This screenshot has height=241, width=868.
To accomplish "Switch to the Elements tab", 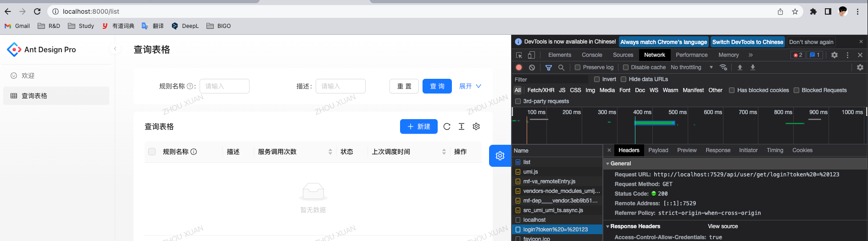I will [560, 55].
